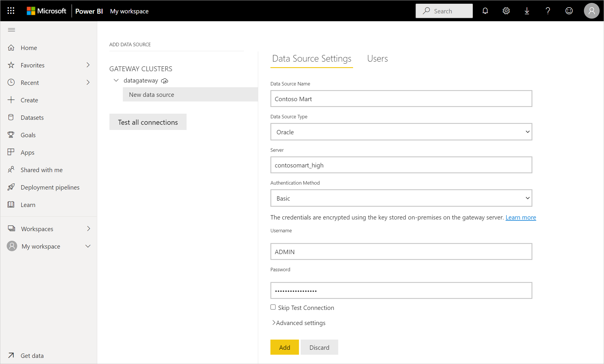The width and height of the screenshot is (604, 364).
Task: Expand the My workspace section
Action: 88,246
